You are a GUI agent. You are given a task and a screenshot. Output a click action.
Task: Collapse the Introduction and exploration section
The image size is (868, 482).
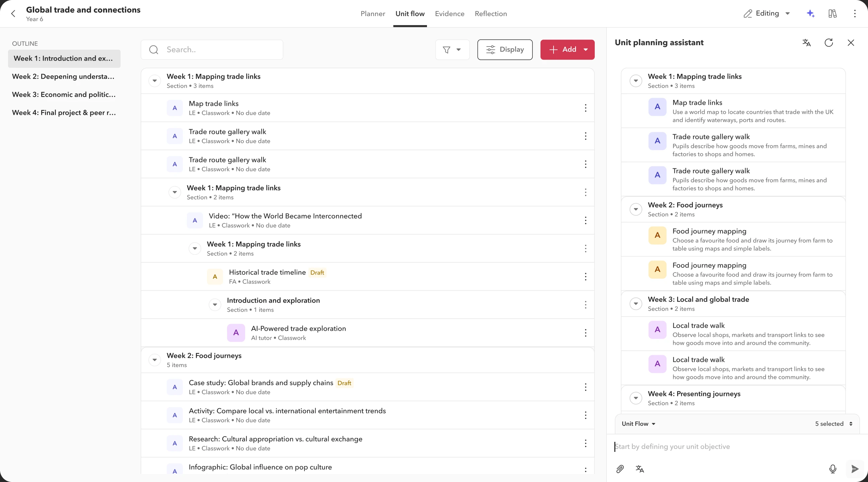click(x=215, y=305)
